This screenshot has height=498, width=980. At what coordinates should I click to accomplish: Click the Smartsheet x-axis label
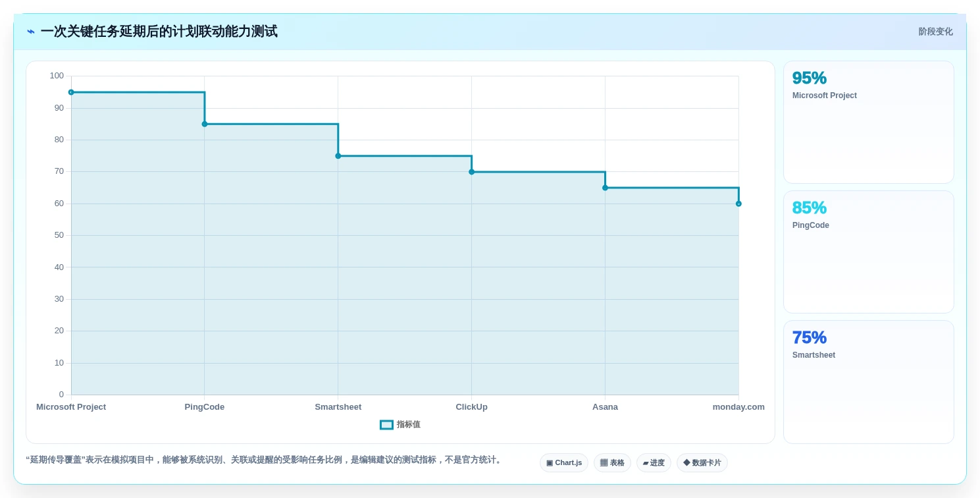pyautogui.click(x=338, y=407)
